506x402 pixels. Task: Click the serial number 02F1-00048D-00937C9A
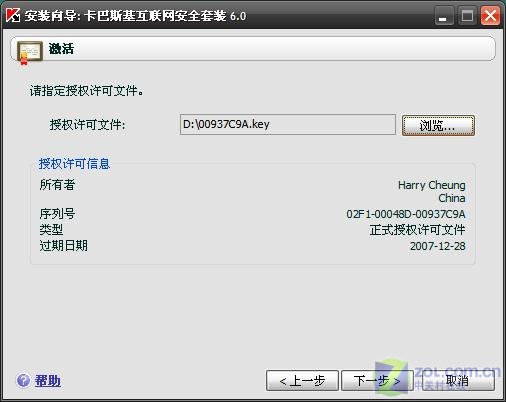[x=406, y=214]
